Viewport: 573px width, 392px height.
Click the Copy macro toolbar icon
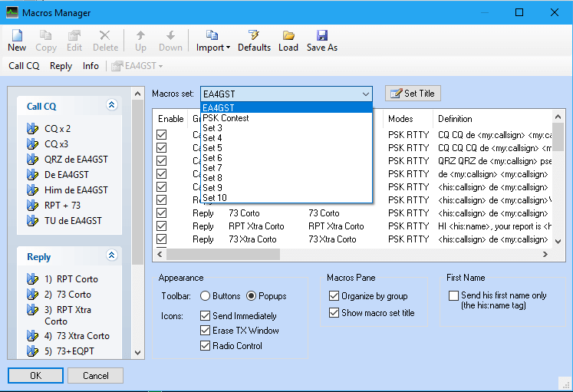pos(46,41)
